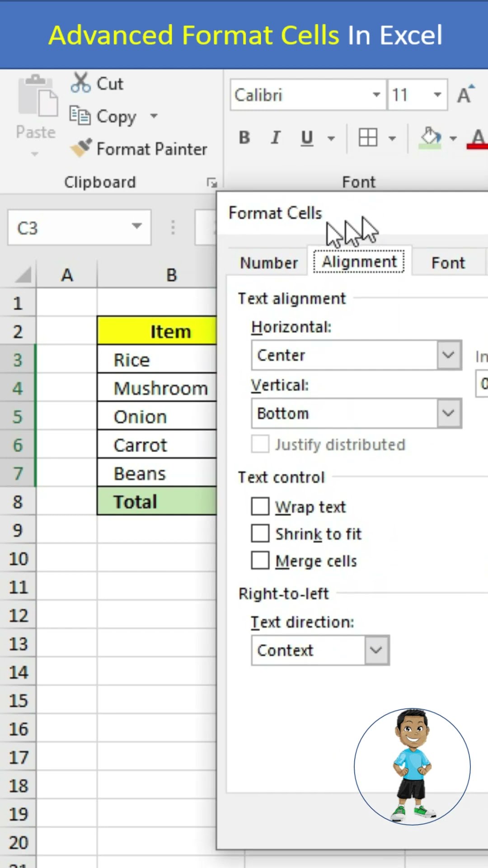Click the Cut scissors icon
Viewport: 488px width, 868px height.
pyautogui.click(x=81, y=83)
